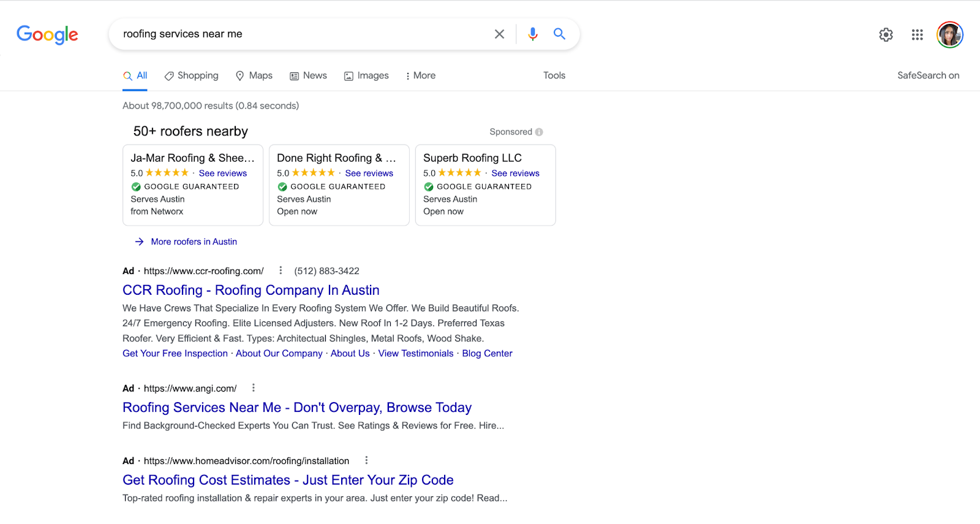Open Roofing Services Near Me Angi ad

coord(297,408)
